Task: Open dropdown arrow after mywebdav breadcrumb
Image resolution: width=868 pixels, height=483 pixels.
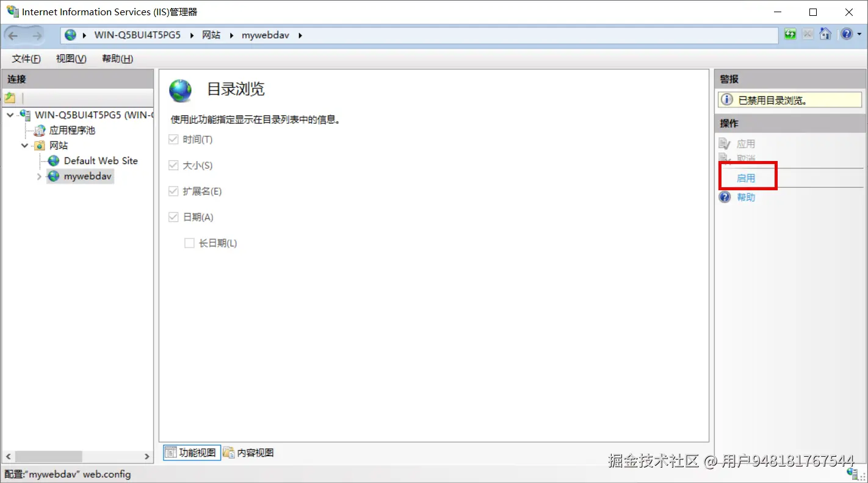Action: (300, 35)
